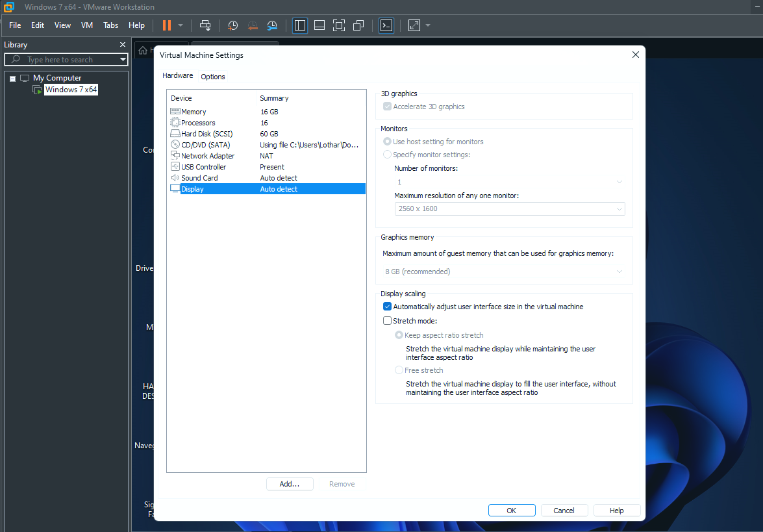Image resolution: width=763 pixels, height=532 pixels.
Task: Choose Keep aspect ratio stretch option
Action: point(399,335)
